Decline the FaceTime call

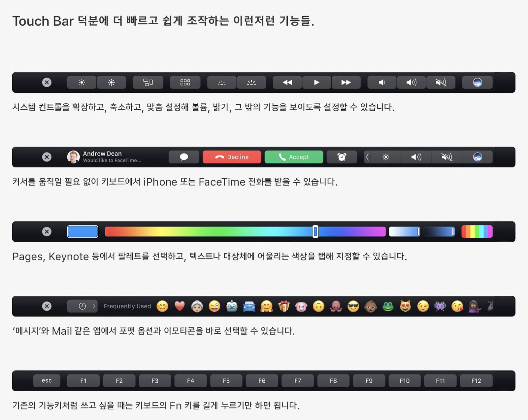pyautogui.click(x=232, y=157)
